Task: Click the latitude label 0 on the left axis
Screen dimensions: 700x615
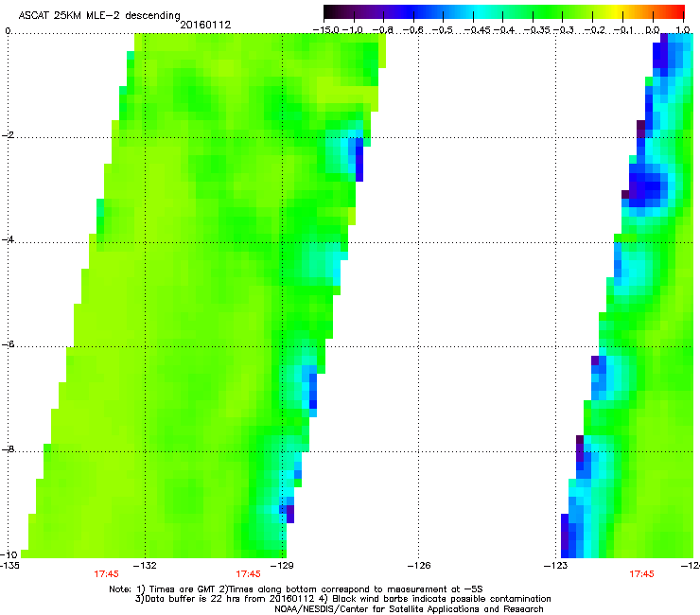Action: pyautogui.click(x=8, y=31)
